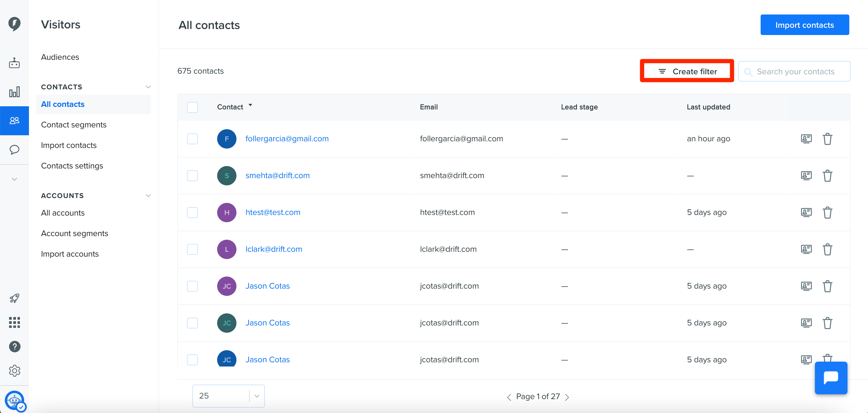Check the htest@test.com row checkbox
Screen dimensions: 868x413
pos(192,213)
